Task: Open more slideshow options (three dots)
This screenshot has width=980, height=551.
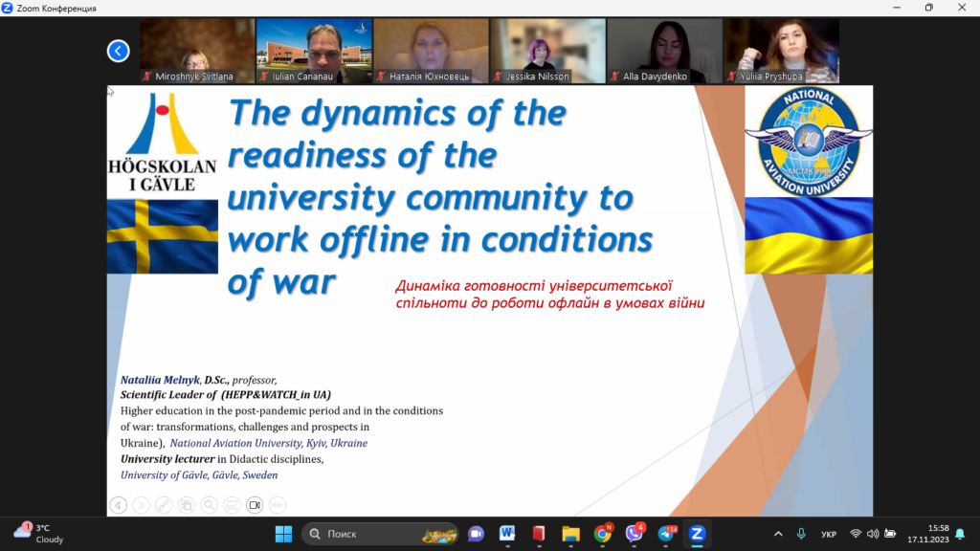Action: coord(278,505)
